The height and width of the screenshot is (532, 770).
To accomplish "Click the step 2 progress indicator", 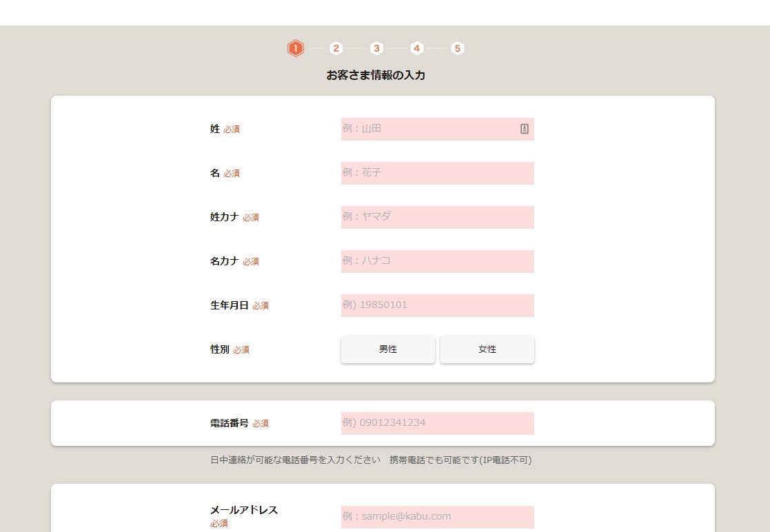I will coord(336,48).
